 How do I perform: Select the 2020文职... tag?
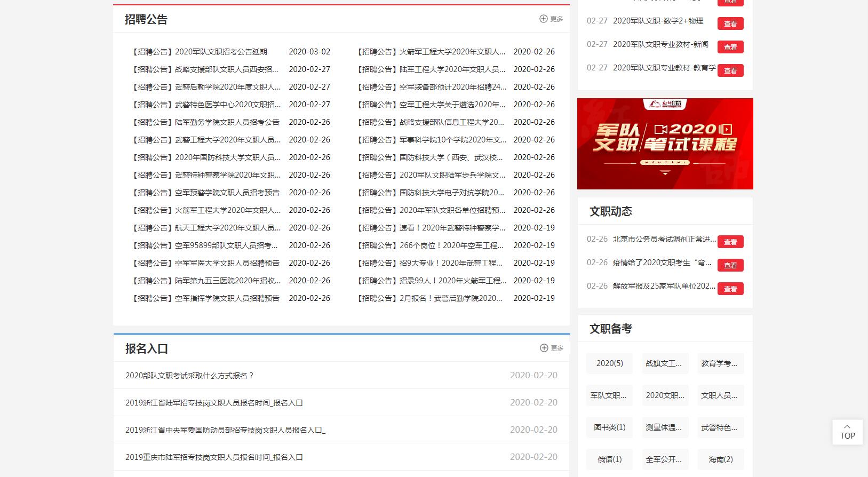665,395
